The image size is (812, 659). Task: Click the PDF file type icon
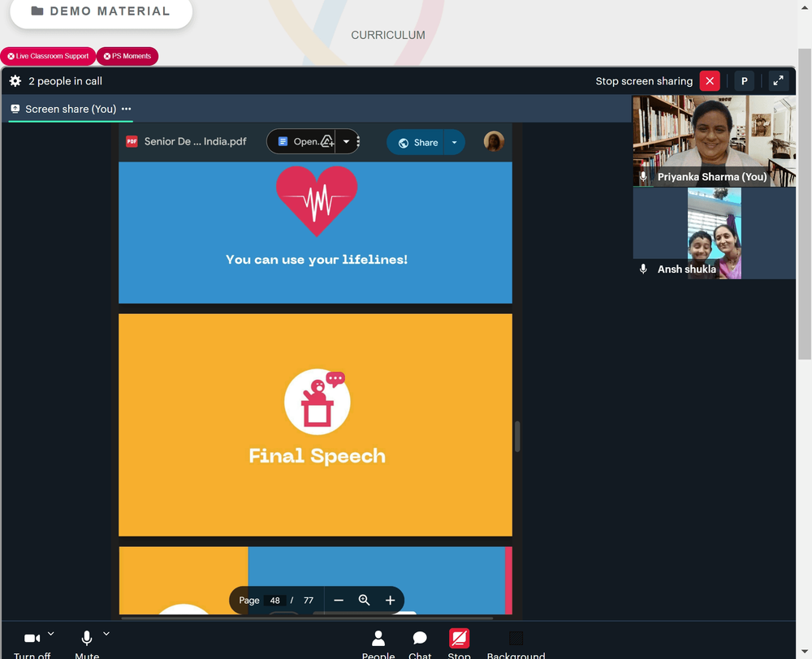pyautogui.click(x=132, y=141)
